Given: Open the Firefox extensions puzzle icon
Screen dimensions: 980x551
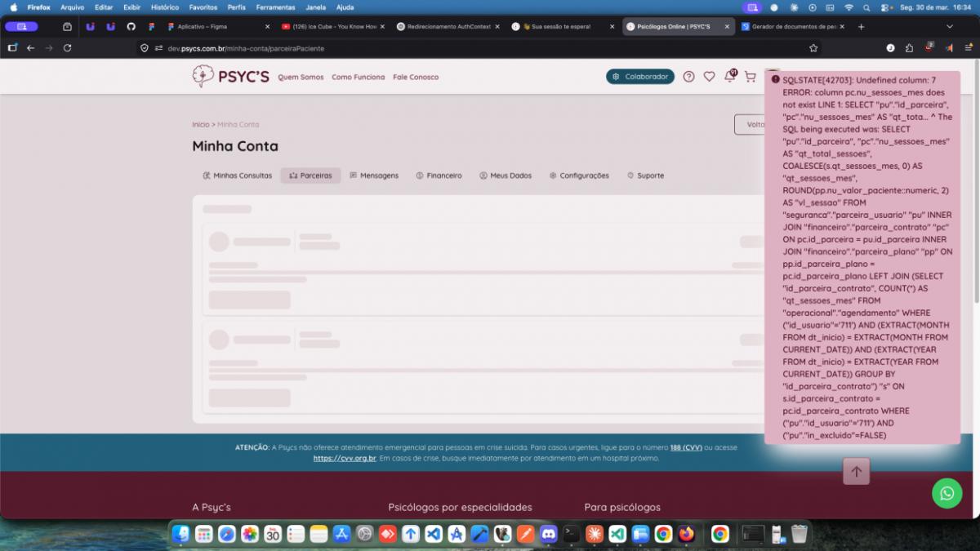Looking at the screenshot, I should 909,48.
